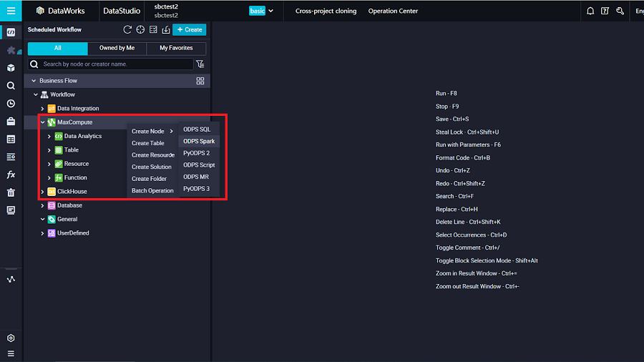
Task: Open the puzzle-piece components sidebar icon
Action: (11, 50)
